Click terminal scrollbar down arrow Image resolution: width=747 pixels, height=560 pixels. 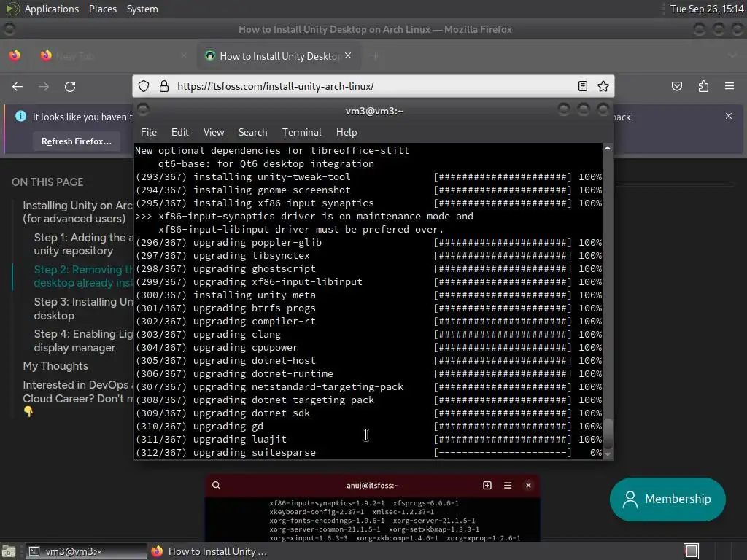point(608,454)
